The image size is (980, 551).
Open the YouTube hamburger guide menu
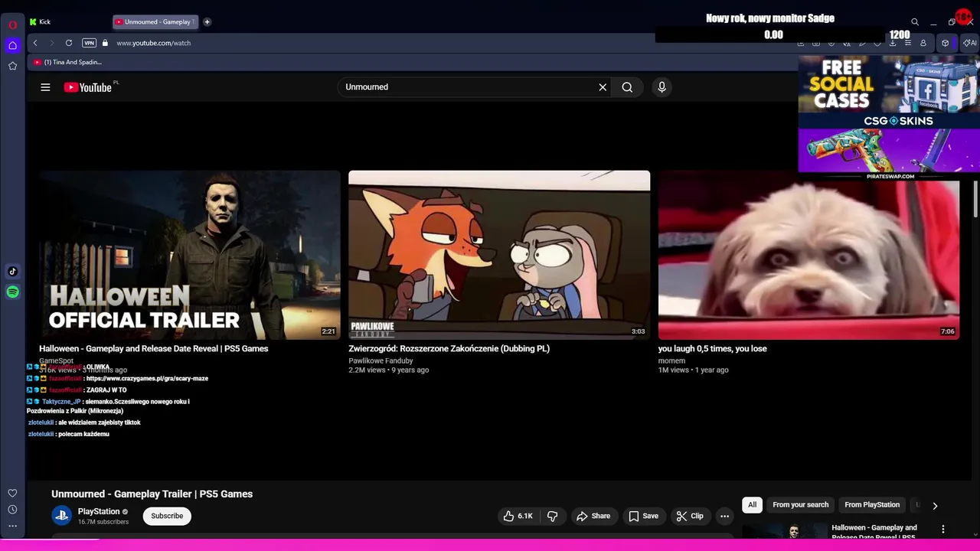coord(45,87)
